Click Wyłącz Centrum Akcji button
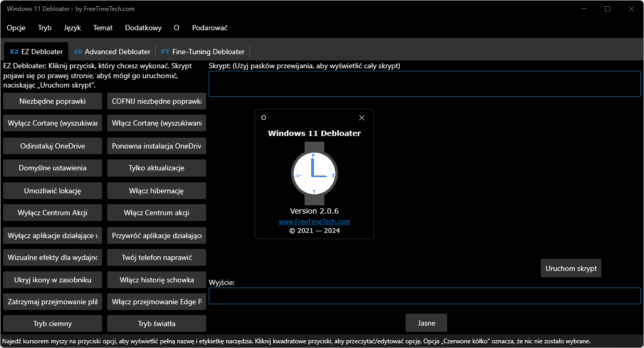 (53, 213)
